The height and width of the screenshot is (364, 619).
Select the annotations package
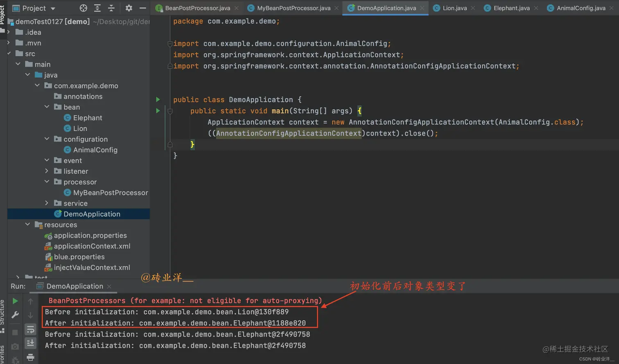79,97
